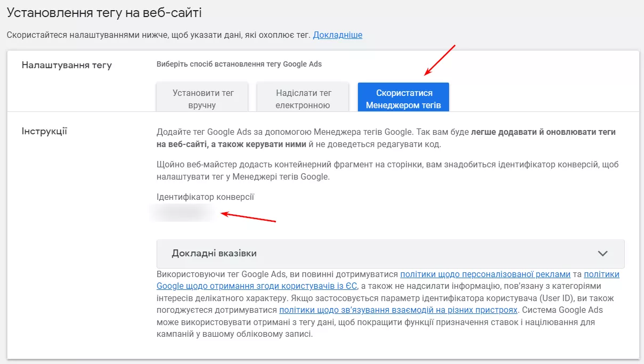Open the Докладніше link

[x=338, y=35]
